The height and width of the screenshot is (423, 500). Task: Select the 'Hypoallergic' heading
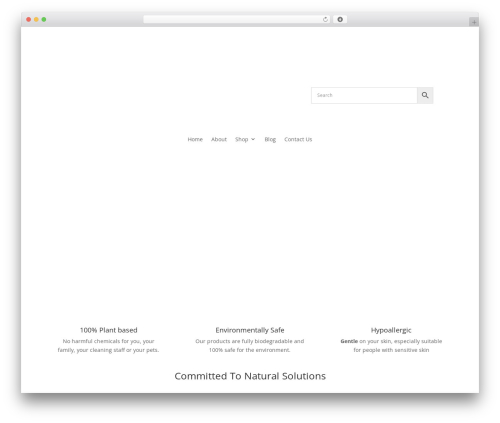391,330
